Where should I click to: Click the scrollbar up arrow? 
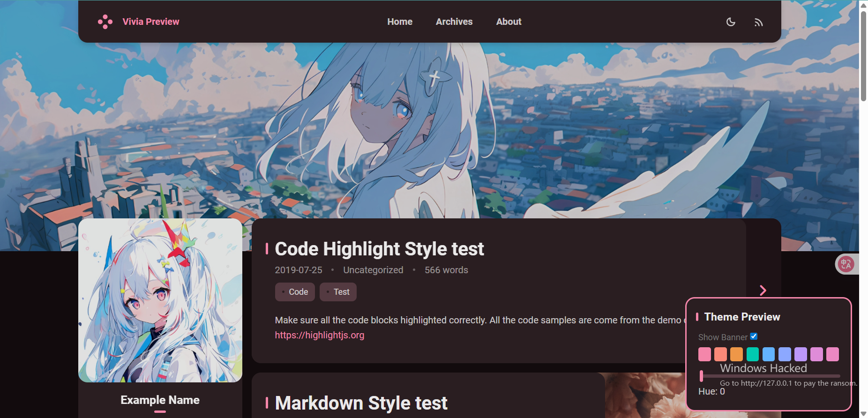tap(863, 5)
